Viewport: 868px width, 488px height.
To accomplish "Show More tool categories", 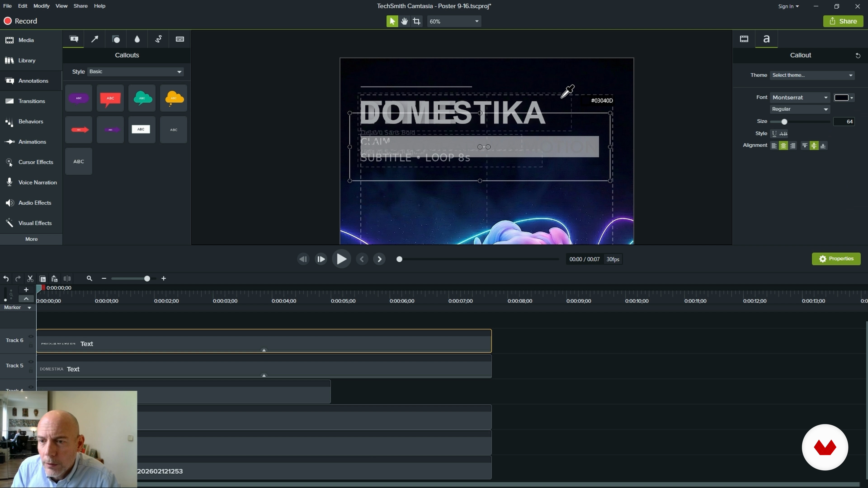I will (x=31, y=239).
